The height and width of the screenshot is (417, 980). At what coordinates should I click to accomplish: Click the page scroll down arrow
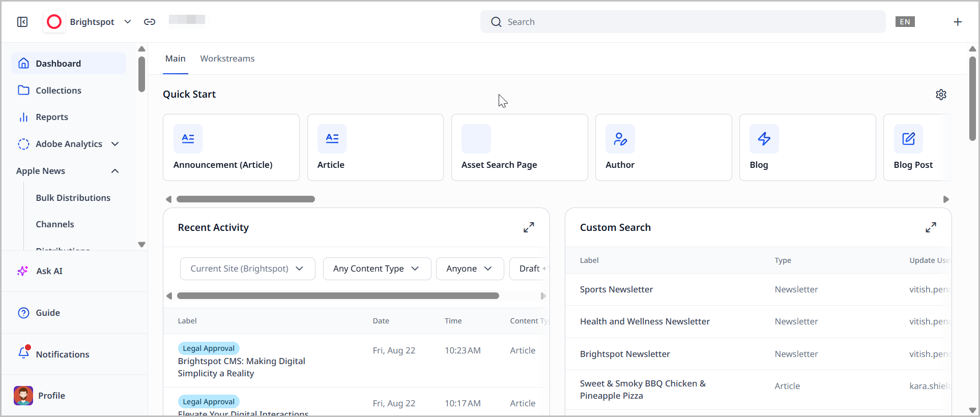(972, 410)
